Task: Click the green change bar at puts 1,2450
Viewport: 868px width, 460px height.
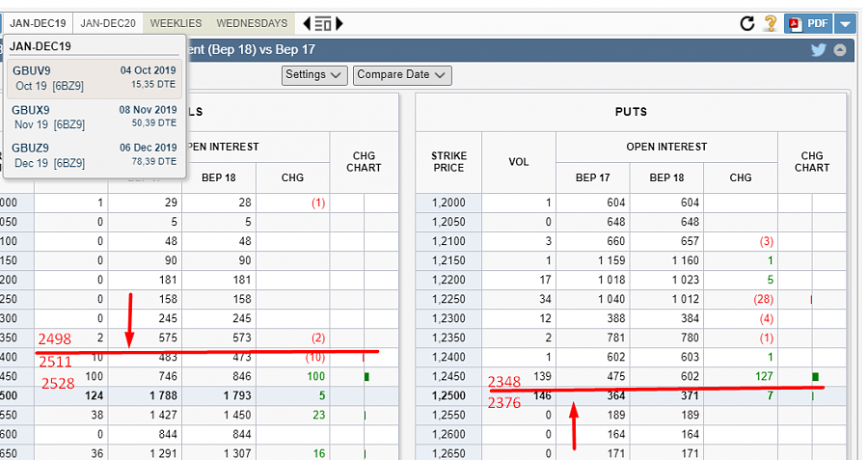Action: point(815,376)
